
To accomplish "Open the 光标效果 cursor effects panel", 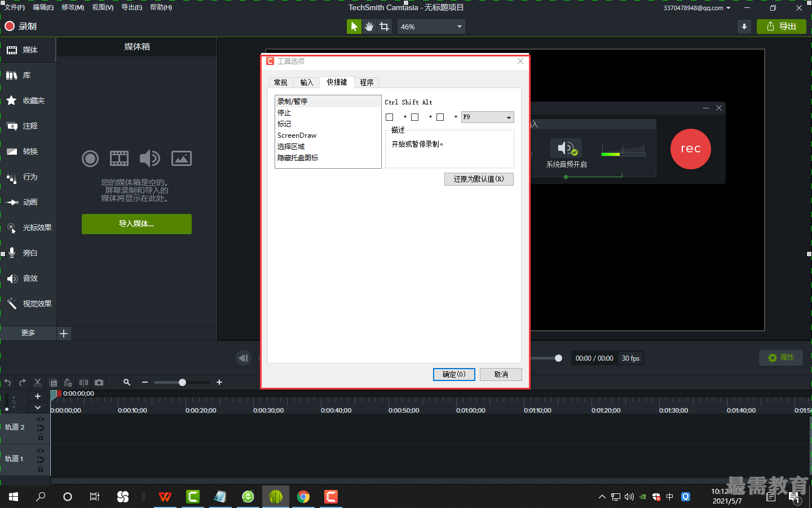I will click(28, 227).
